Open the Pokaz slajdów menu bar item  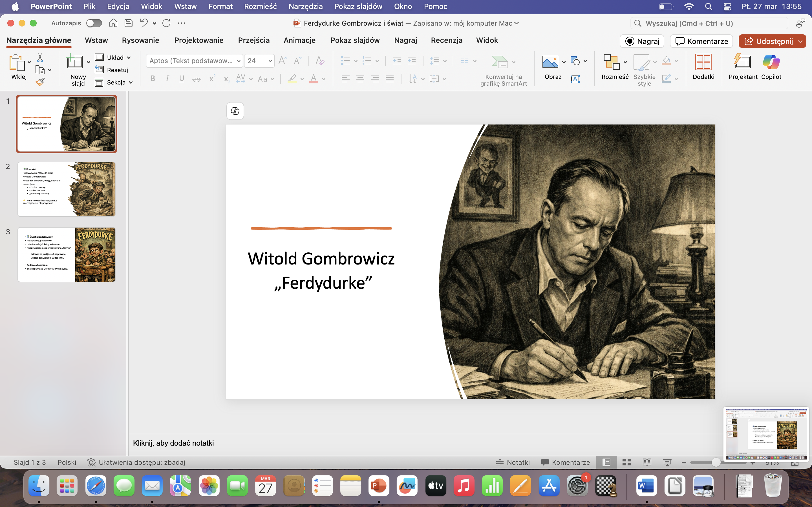tap(358, 6)
